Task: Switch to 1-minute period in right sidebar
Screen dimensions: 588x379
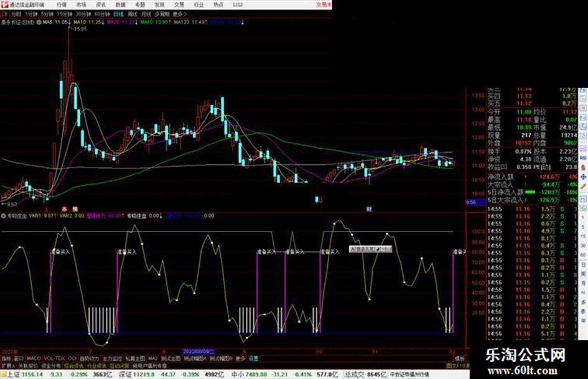Action: tap(583, 217)
